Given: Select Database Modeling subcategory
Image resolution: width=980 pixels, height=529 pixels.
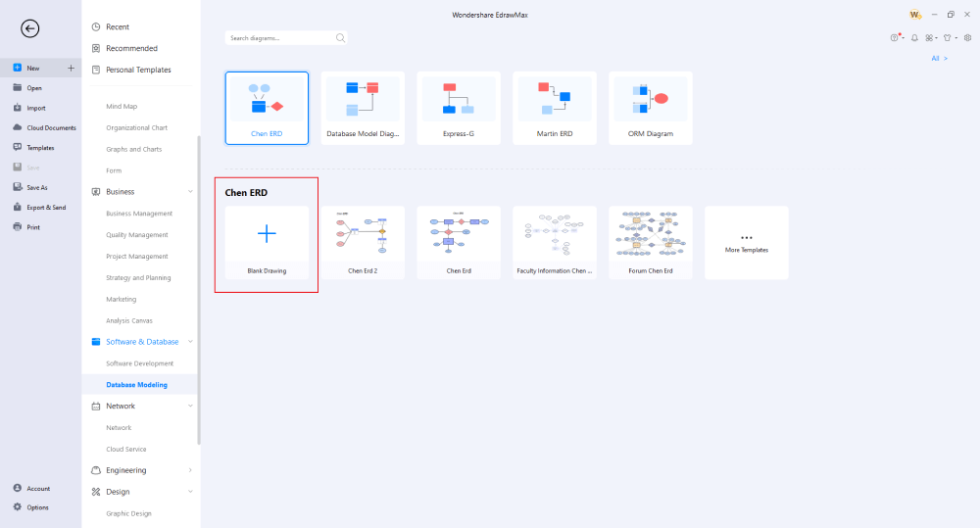Looking at the screenshot, I should (x=136, y=385).
